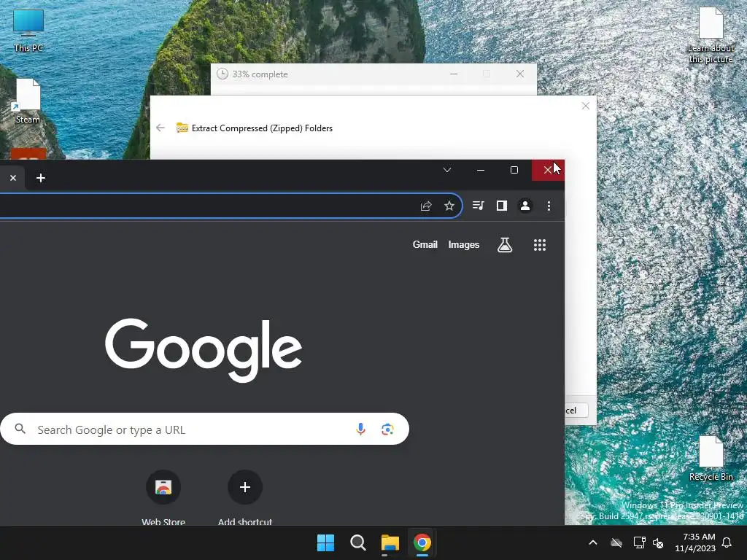This screenshot has width=747, height=560.
Task: Open Chrome tab search chevron
Action: [447, 170]
